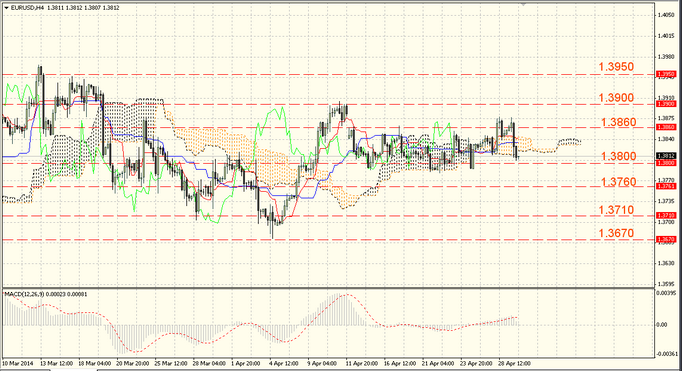Image resolution: width=682 pixels, height=371 pixels.
Task: Click the 1.3875 price scale value
Action: pyautogui.click(x=666, y=118)
